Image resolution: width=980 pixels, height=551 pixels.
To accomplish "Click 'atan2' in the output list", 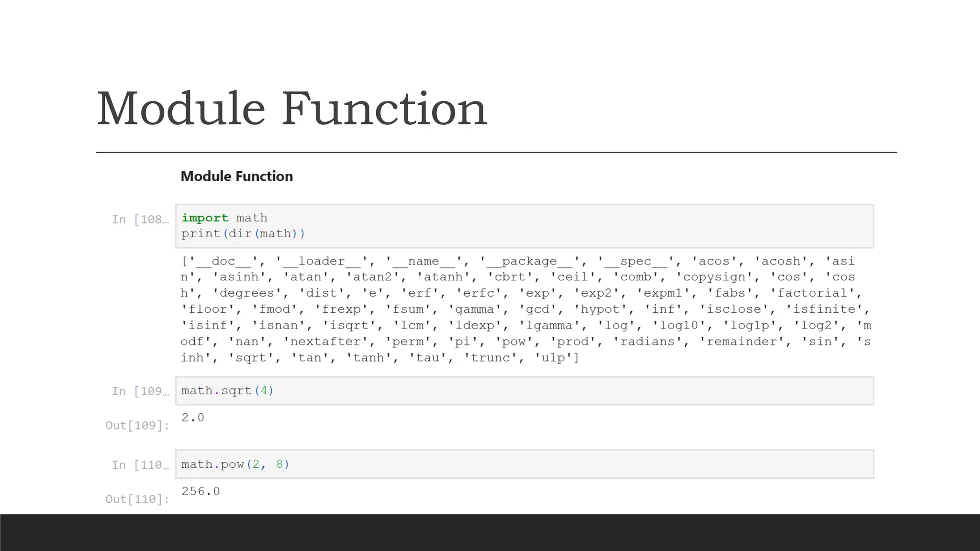I will [x=373, y=277].
